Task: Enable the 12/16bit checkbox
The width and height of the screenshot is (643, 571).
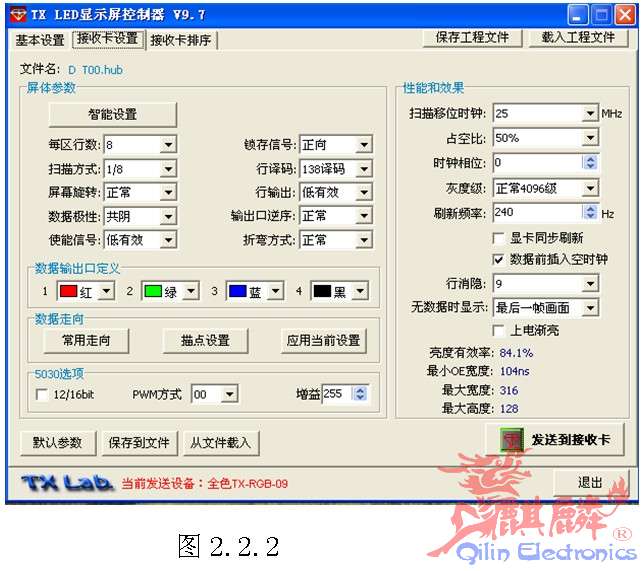Action: click(x=42, y=395)
